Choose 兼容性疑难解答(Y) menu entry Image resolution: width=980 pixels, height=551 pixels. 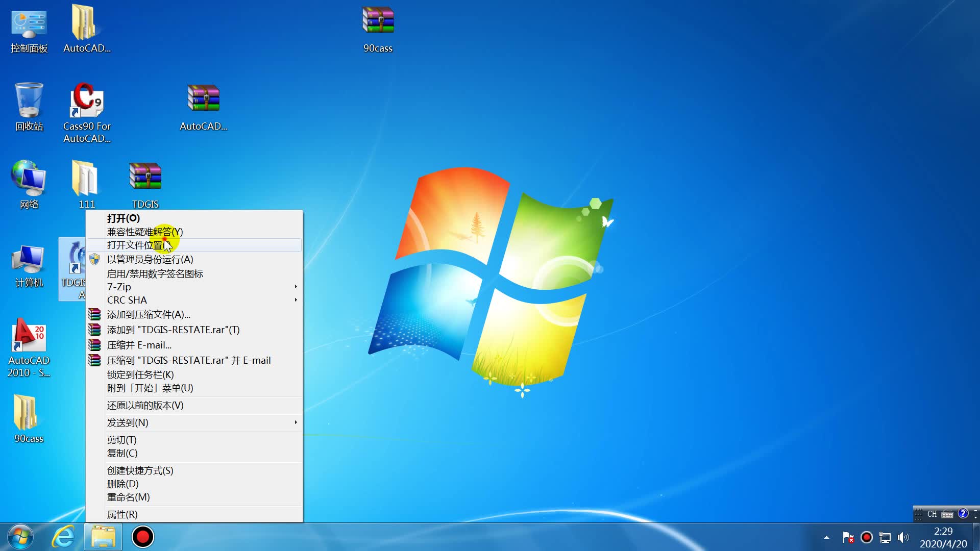click(x=194, y=232)
